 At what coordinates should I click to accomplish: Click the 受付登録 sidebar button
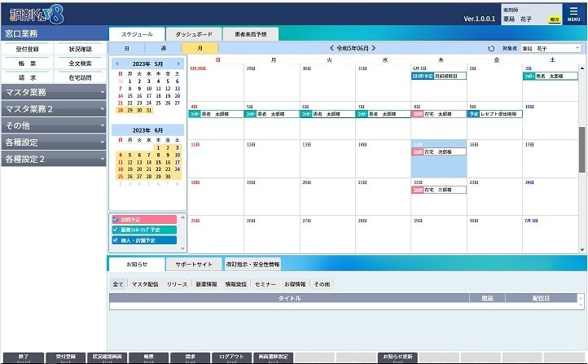(27, 49)
